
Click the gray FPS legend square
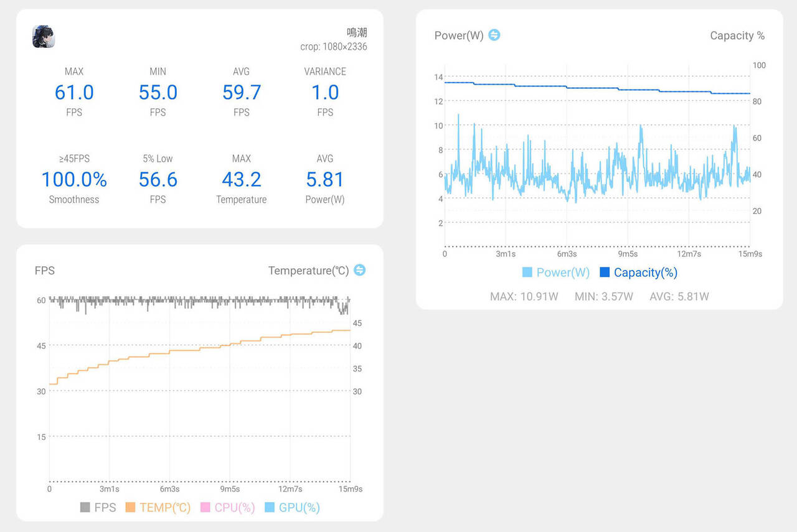(x=85, y=508)
